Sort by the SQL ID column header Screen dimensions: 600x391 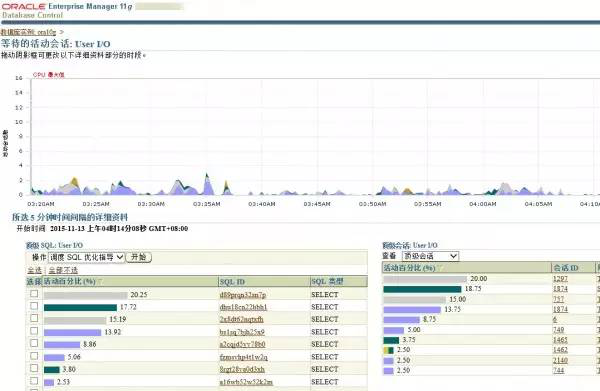tap(232, 282)
